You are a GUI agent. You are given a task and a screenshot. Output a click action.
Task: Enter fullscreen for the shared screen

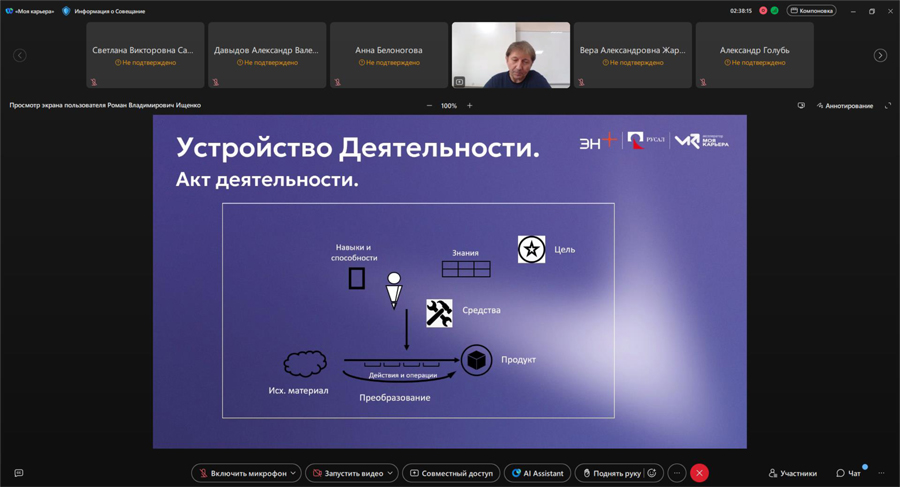pyautogui.click(x=887, y=105)
